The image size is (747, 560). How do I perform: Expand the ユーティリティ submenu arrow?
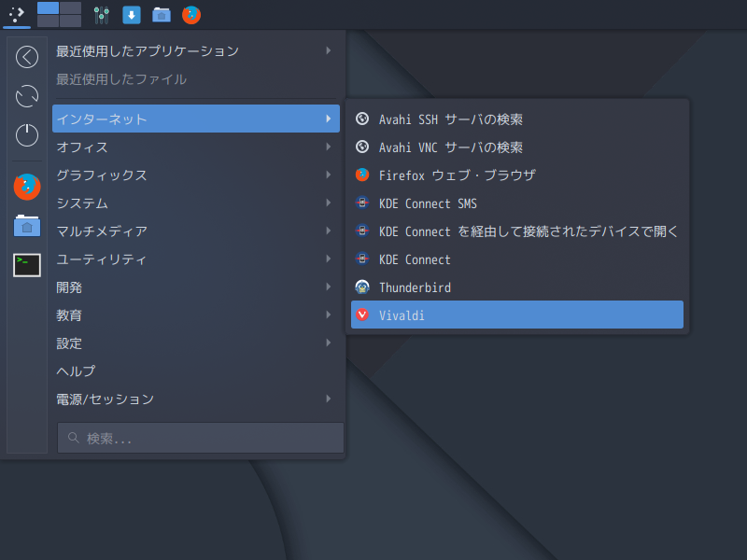[329, 259]
